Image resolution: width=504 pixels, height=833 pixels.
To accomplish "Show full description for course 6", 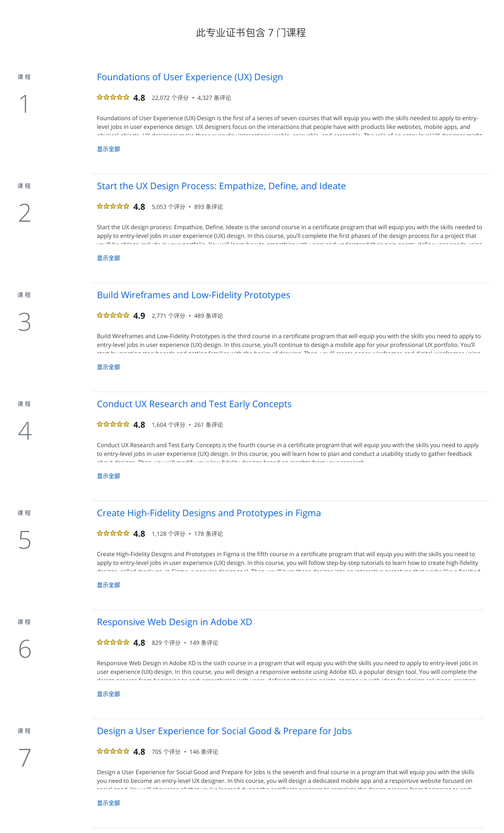I will point(109,694).
